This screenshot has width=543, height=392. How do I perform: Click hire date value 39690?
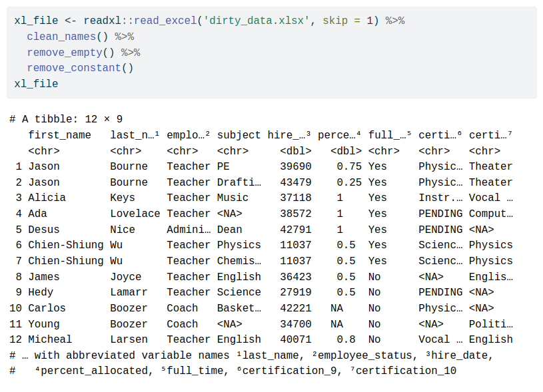point(296,166)
